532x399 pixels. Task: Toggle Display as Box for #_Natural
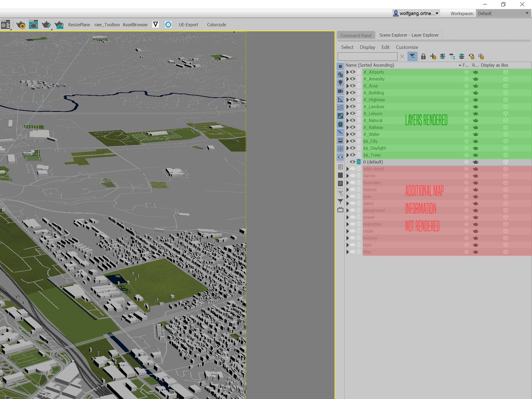(505, 120)
